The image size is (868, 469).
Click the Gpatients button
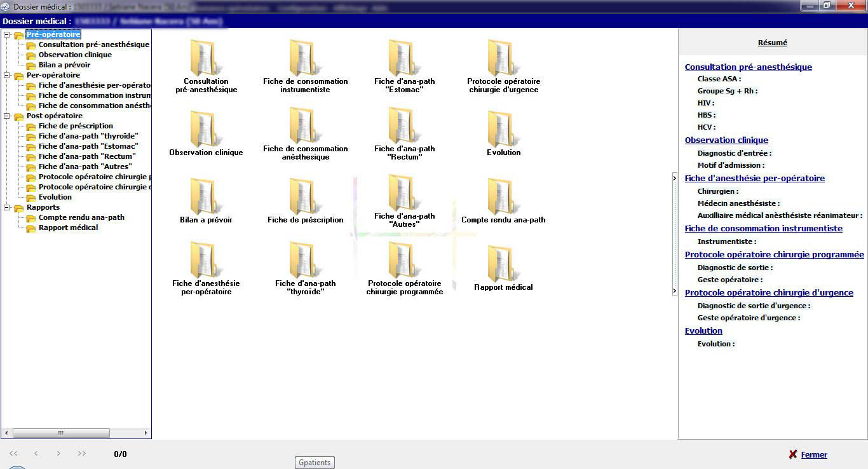tap(315, 463)
